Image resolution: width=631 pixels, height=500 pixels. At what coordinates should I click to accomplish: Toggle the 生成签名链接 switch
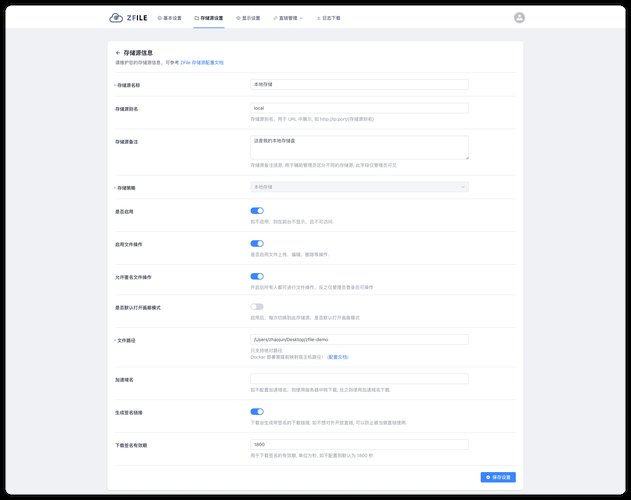(257, 411)
